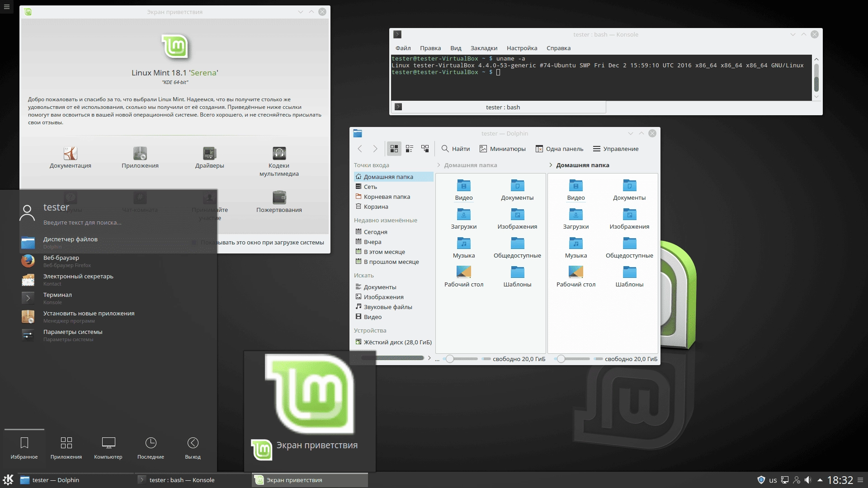This screenshot has height=488, width=868.
Task: Click Найти search button in Dolphin
Action: [456, 149]
